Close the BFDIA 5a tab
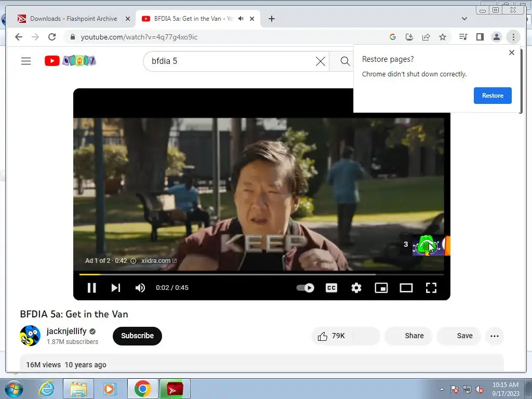The image size is (532, 399). pyautogui.click(x=252, y=19)
